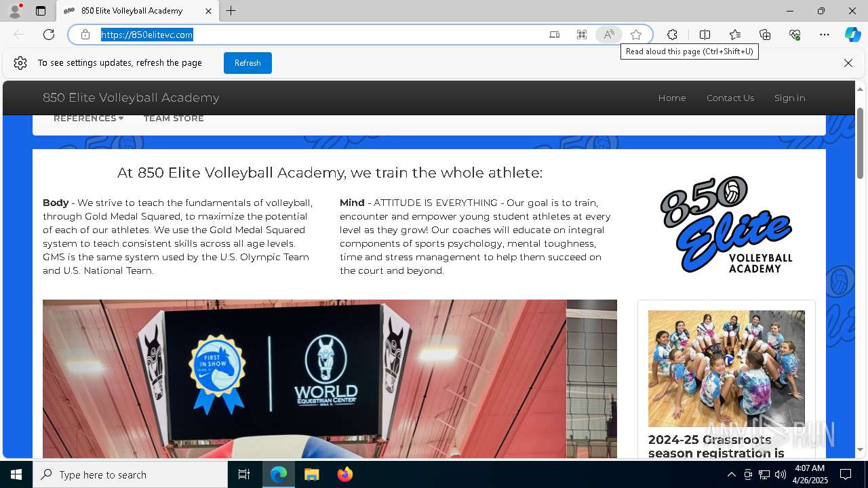This screenshot has height=488, width=868.
Task: Open the app available icon in address bar
Action: (x=554, y=35)
